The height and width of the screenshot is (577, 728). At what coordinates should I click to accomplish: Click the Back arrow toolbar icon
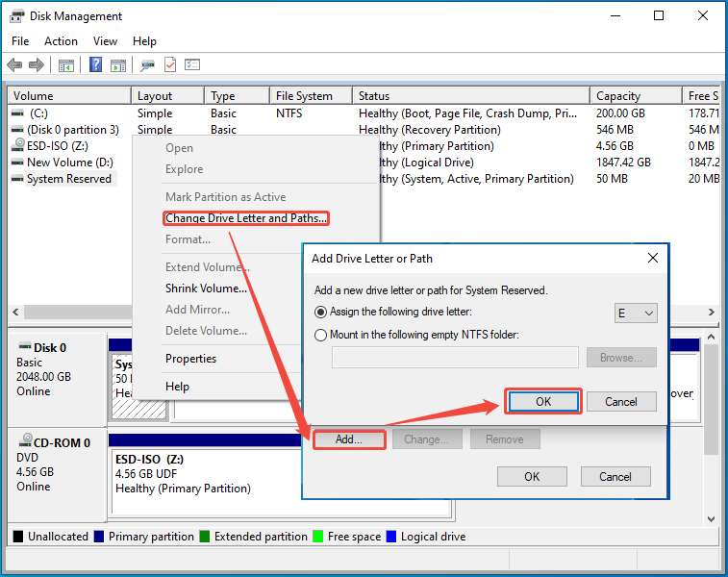point(14,65)
